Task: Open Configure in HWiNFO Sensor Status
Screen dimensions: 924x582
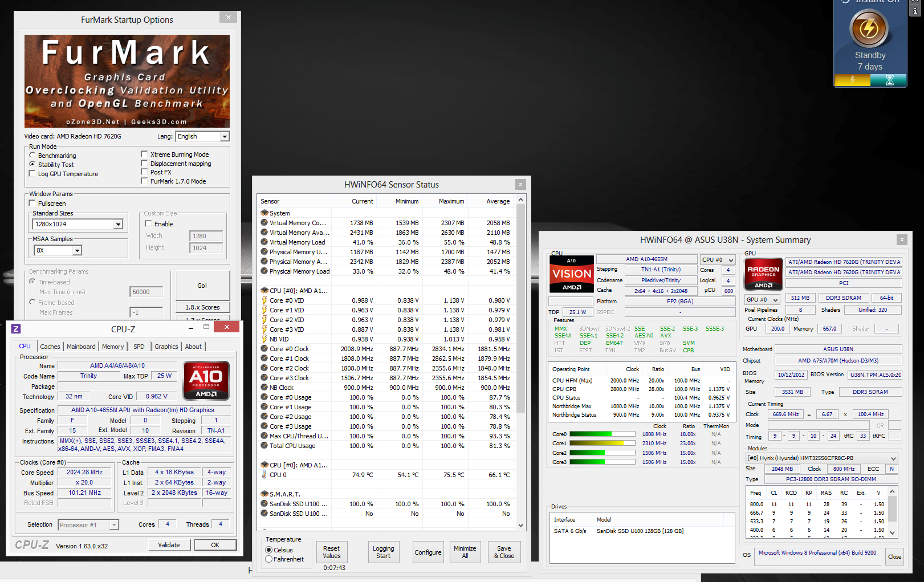Action: click(428, 552)
